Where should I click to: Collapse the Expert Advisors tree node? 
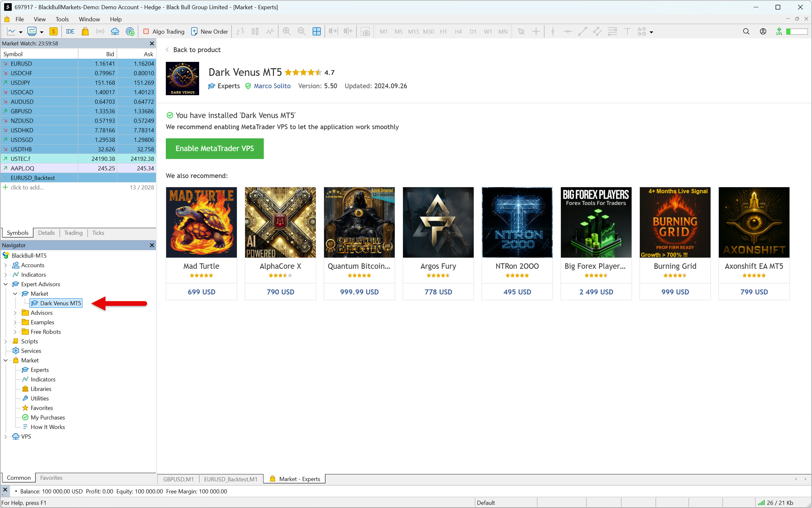6,284
